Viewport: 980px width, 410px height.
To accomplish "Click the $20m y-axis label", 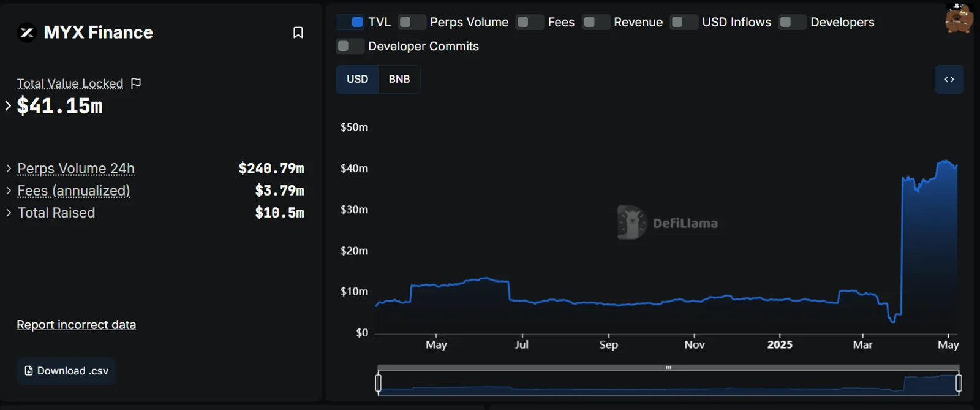I will pyautogui.click(x=354, y=251).
